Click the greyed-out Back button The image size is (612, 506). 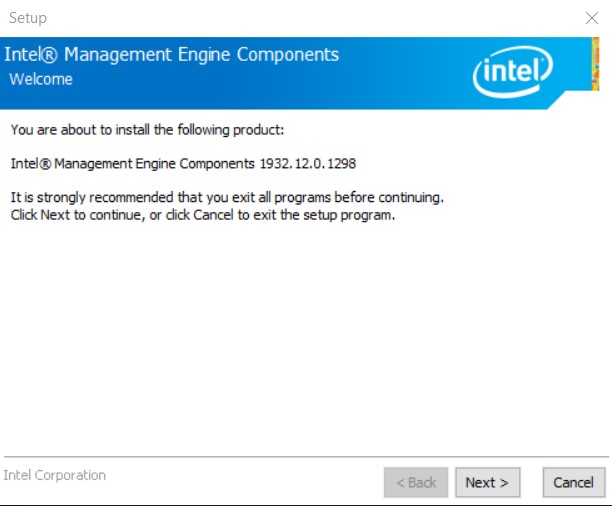click(416, 482)
